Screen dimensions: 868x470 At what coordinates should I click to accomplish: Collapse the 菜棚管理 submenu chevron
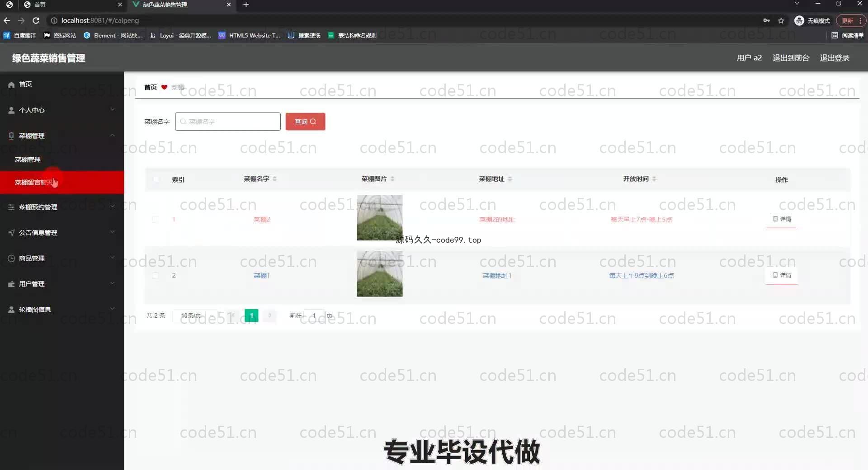point(112,135)
